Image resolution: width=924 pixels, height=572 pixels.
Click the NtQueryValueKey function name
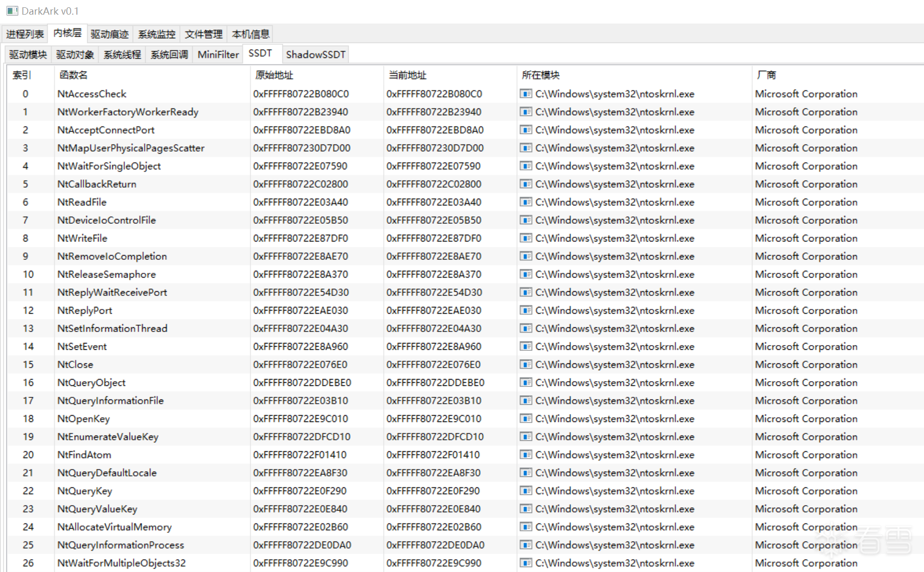(97, 509)
